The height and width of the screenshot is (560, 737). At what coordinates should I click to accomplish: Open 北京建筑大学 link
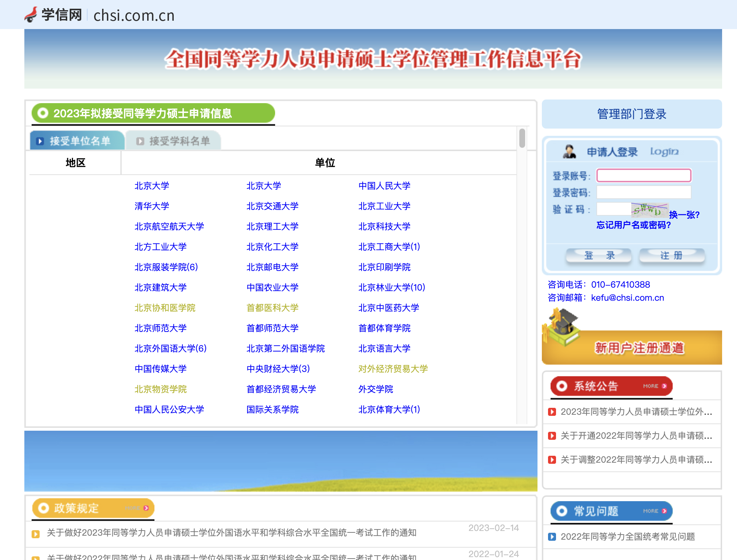tap(161, 288)
